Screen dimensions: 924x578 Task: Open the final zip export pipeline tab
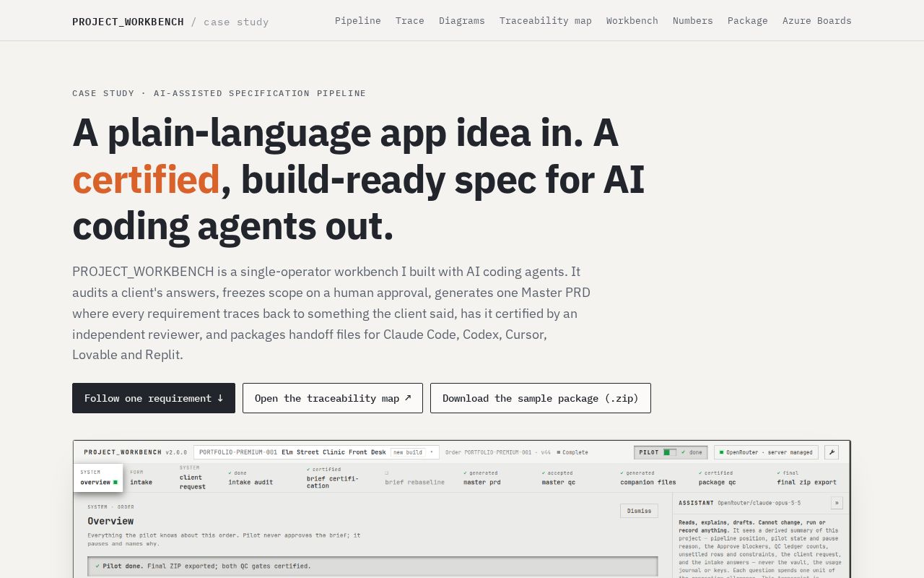(x=807, y=478)
